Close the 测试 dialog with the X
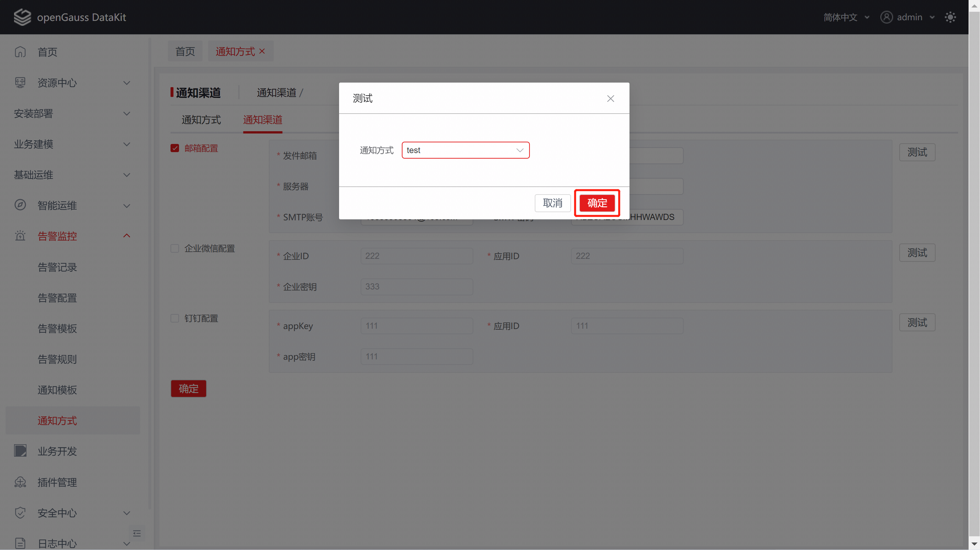980x550 pixels. [x=611, y=99]
